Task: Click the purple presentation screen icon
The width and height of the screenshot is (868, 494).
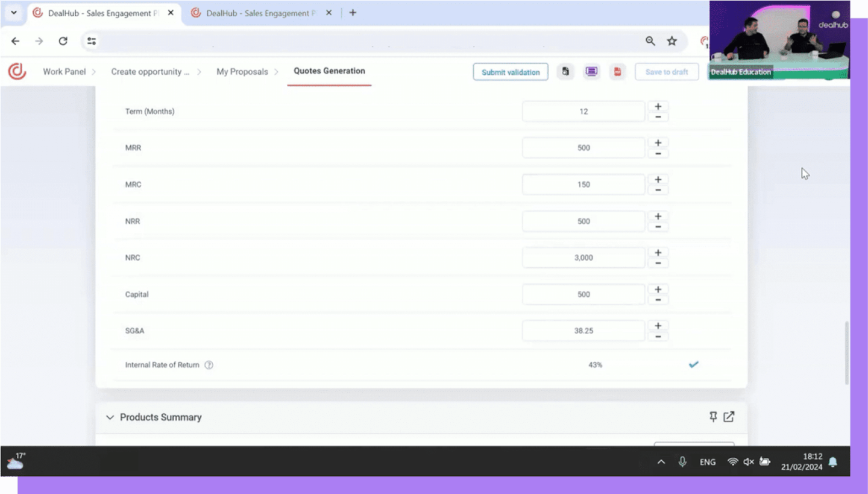Action: pos(591,72)
